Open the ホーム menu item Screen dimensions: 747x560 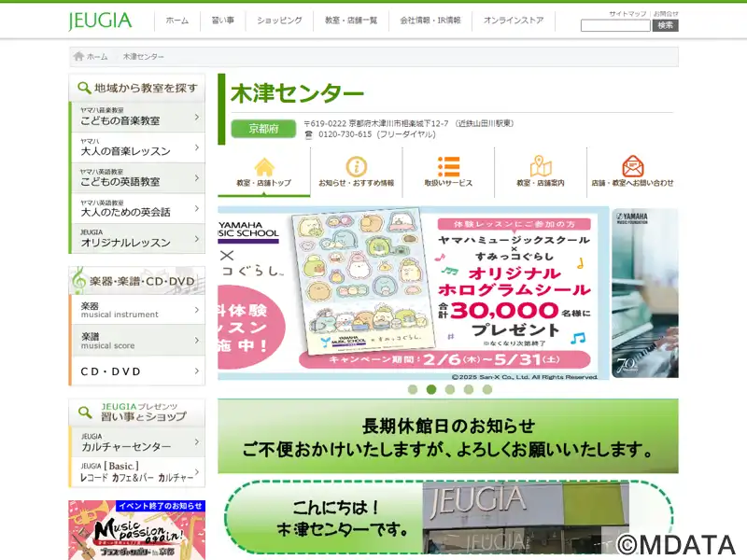click(x=177, y=21)
